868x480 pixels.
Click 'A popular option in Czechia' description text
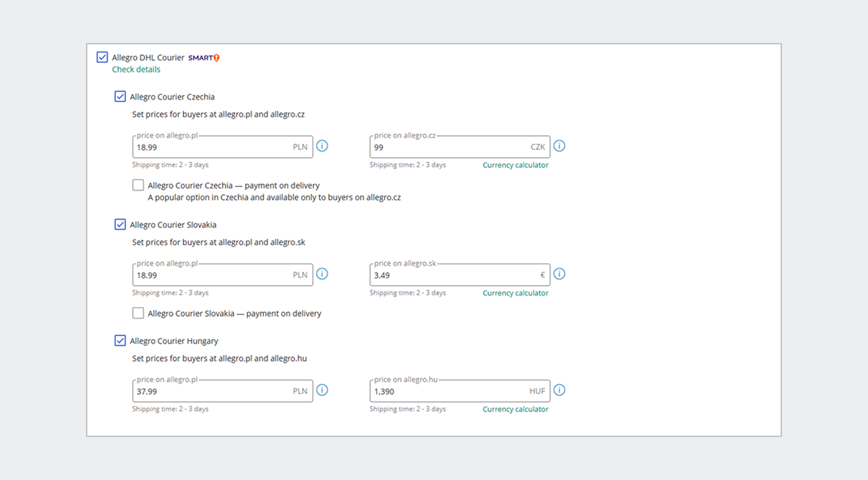click(274, 197)
